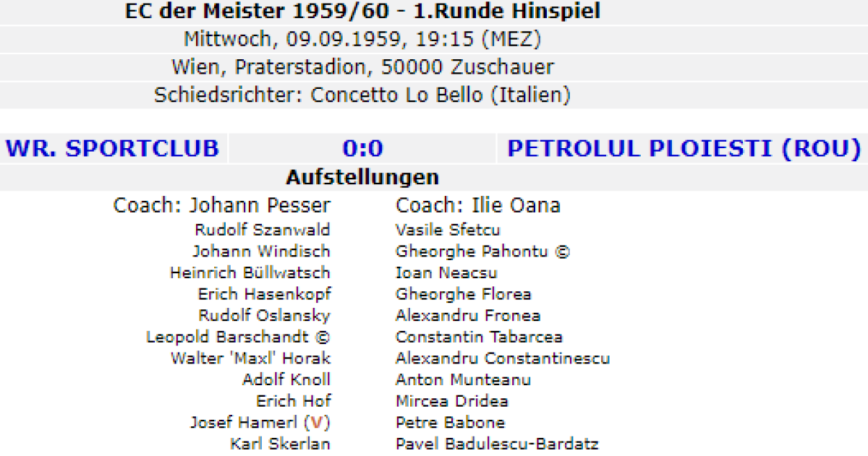Open Leopold Barschandt captain entry
The width and height of the screenshot is (868, 456).
pyautogui.click(x=238, y=337)
